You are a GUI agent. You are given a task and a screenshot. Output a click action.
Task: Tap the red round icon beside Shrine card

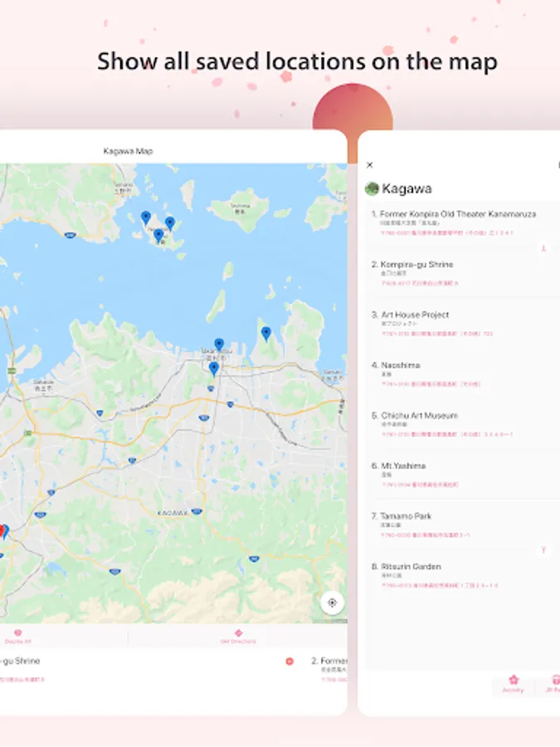click(x=290, y=662)
